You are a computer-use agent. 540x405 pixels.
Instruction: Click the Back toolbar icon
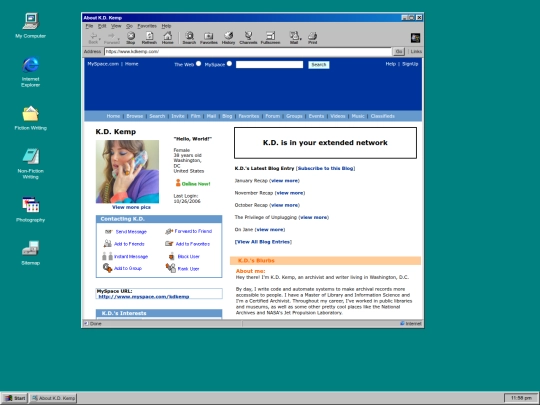point(93,38)
